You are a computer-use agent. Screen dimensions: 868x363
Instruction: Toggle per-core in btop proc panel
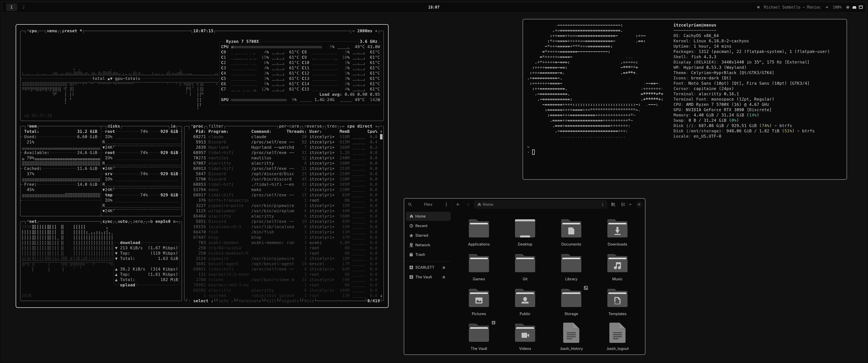coord(289,126)
